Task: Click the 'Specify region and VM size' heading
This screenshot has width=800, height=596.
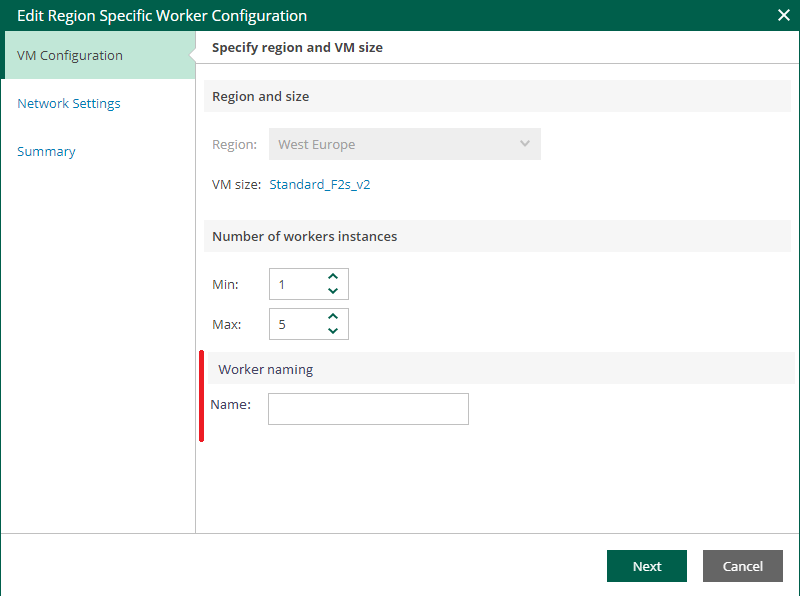Action: pos(297,47)
